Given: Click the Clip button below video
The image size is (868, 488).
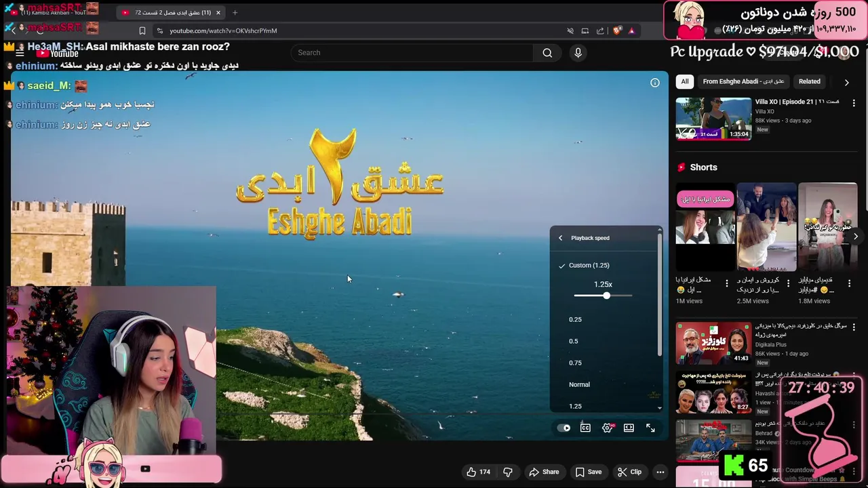Looking at the screenshot, I should (629, 472).
